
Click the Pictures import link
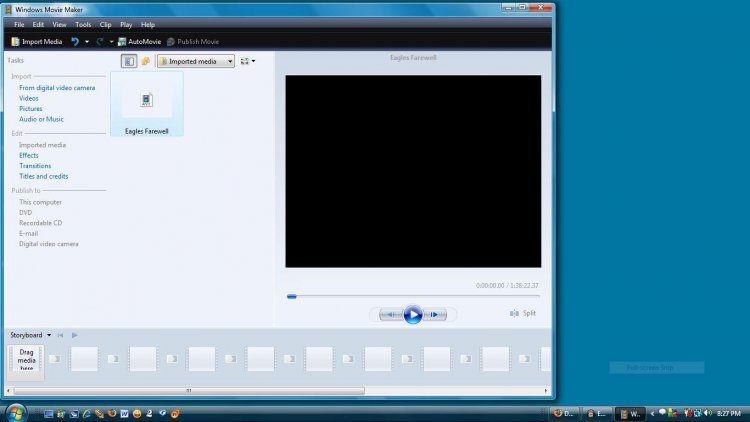click(x=31, y=109)
